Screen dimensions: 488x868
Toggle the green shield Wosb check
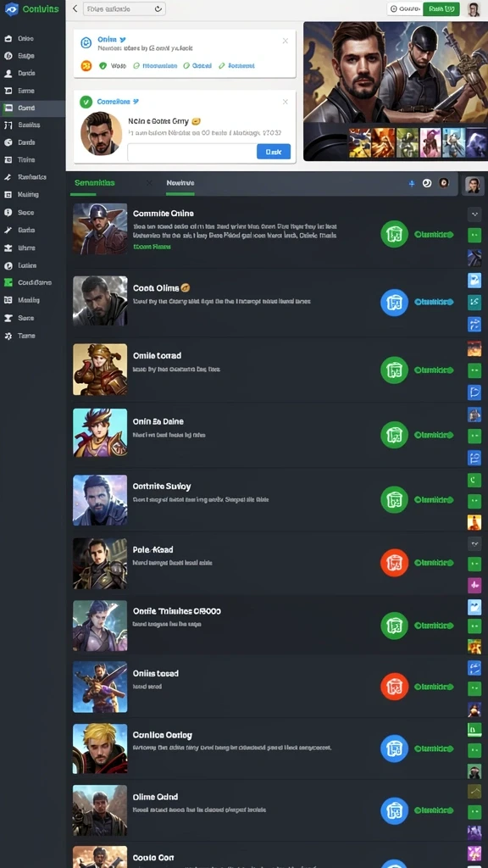pos(103,65)
